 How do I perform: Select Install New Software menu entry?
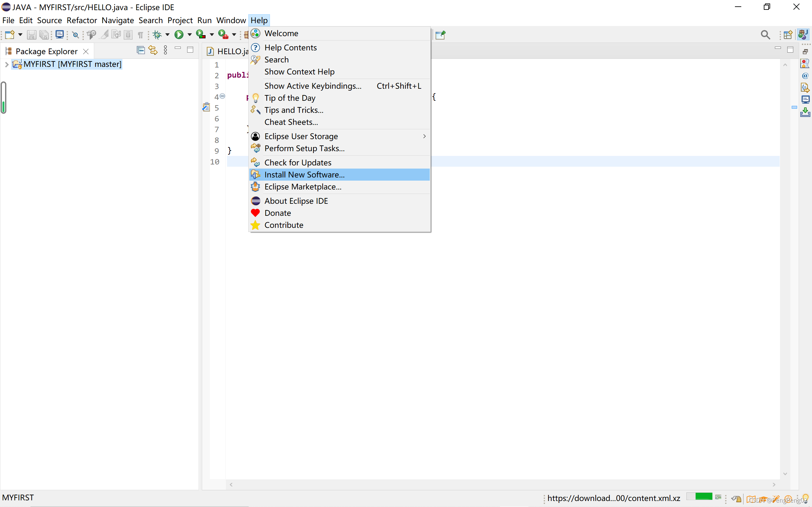pyautogui.click(x=304, y=174)
